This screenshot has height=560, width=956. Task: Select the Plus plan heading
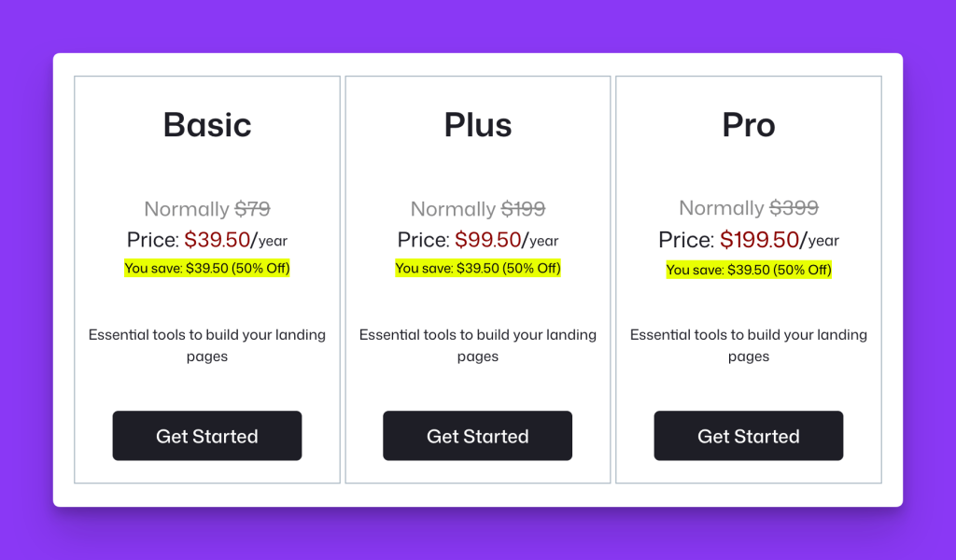(478, 125)
